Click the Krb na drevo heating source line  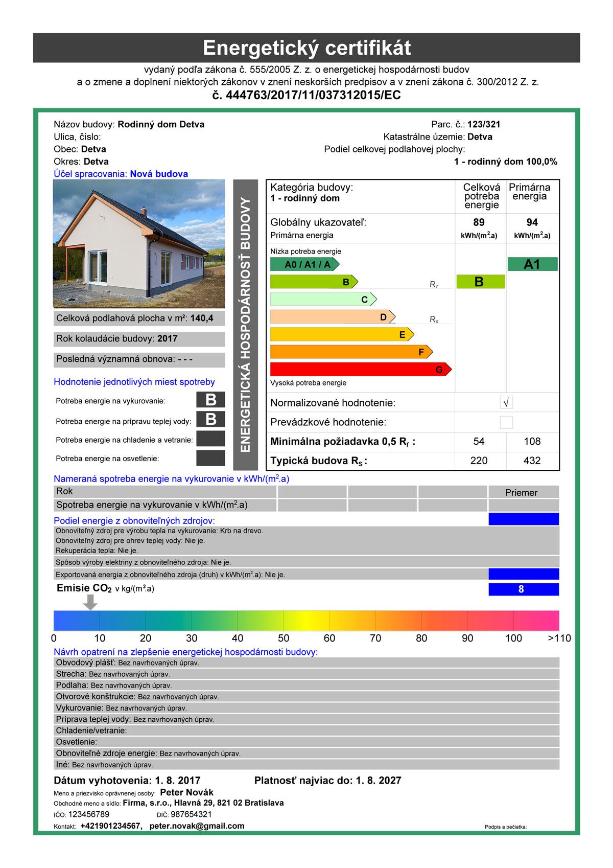tap(159, 531)
